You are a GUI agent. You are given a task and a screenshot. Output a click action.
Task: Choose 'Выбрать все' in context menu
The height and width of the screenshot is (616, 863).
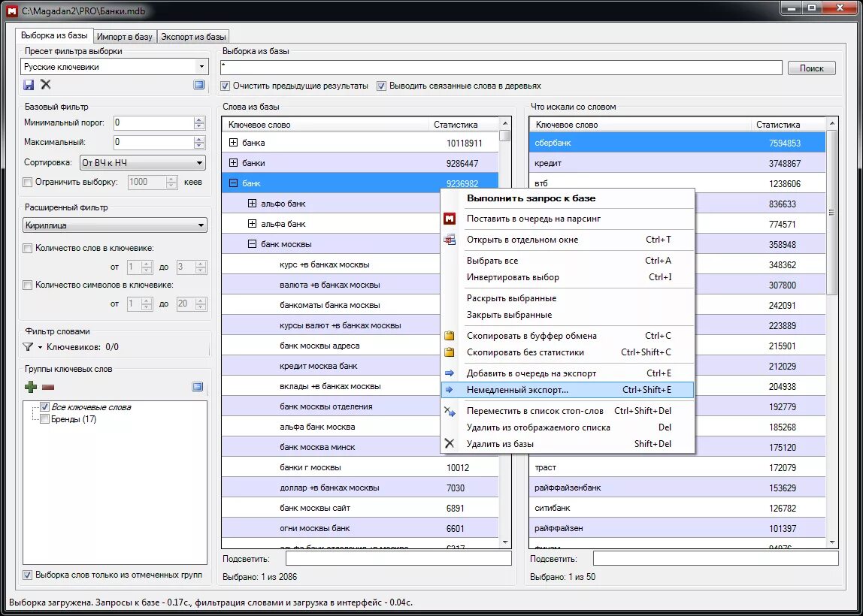[x=568, y=261]
